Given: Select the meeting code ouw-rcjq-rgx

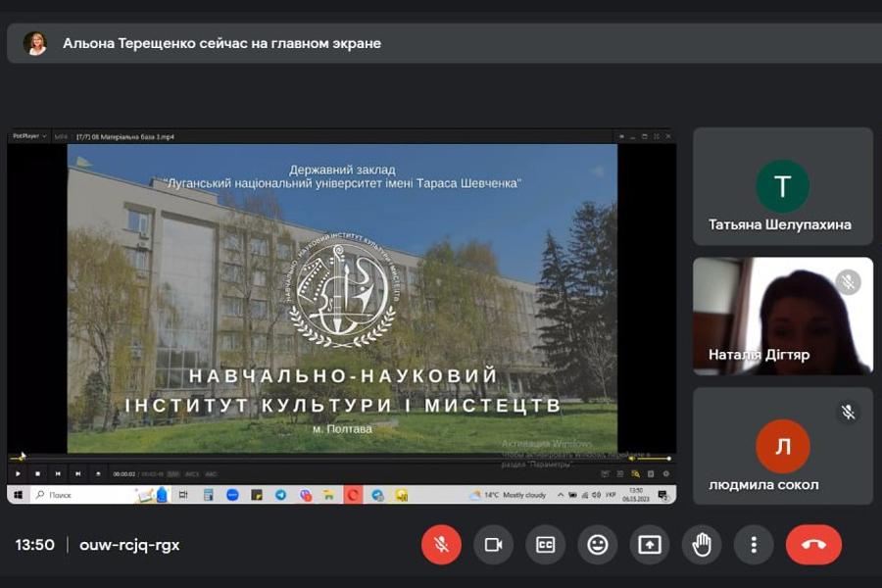Looking at the screenshot, I should 129,545.
